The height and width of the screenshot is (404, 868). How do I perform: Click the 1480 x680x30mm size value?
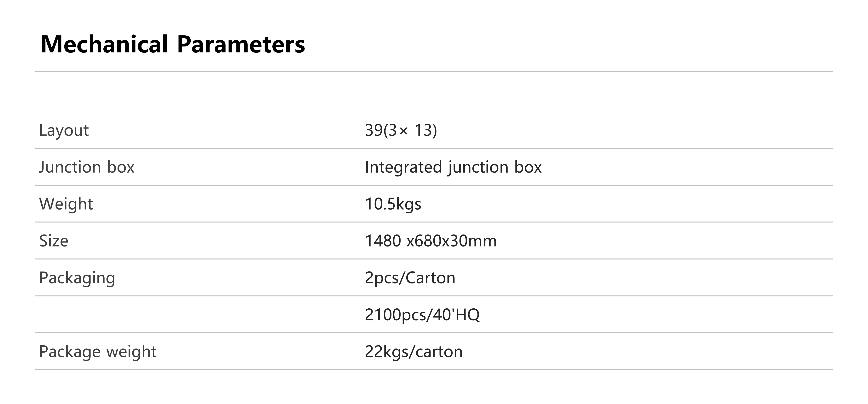(x=431, y=241)
